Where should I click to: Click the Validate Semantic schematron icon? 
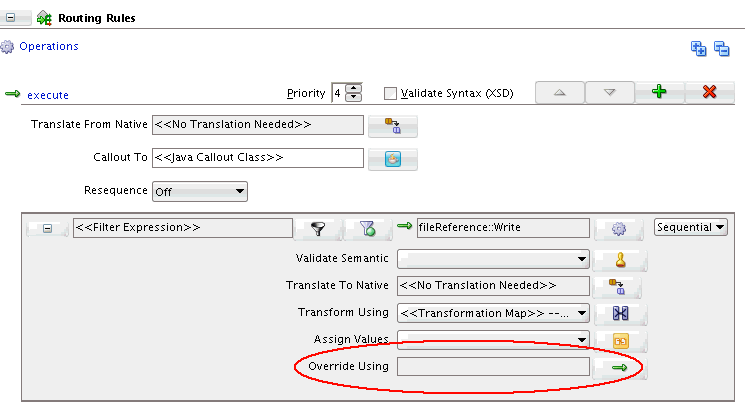pyautogui.click(x=618, y=260)
